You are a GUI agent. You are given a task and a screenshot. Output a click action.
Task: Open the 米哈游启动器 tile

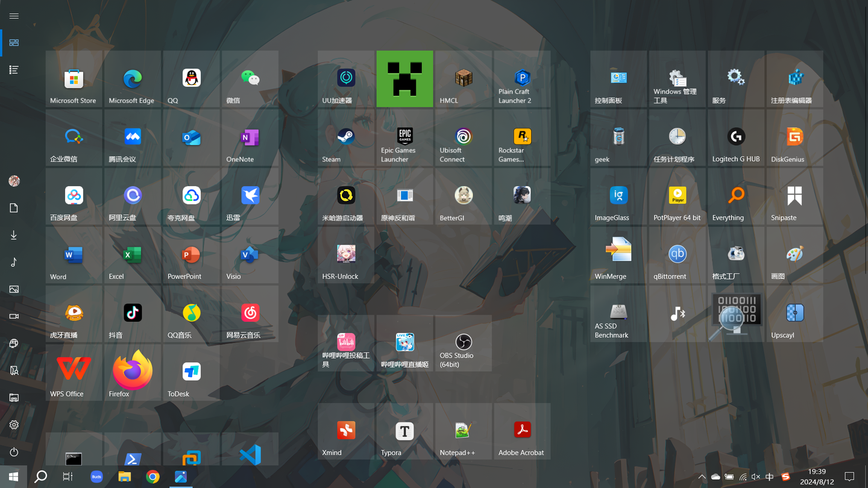346,196
